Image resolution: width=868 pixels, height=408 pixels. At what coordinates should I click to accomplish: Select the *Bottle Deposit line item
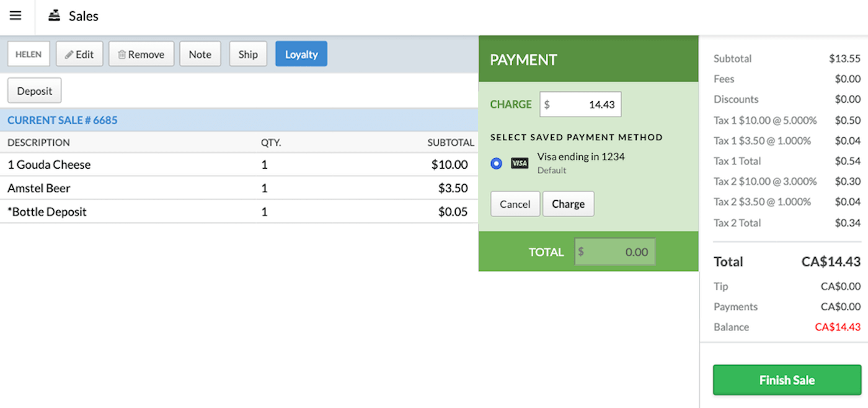point(239,212)
